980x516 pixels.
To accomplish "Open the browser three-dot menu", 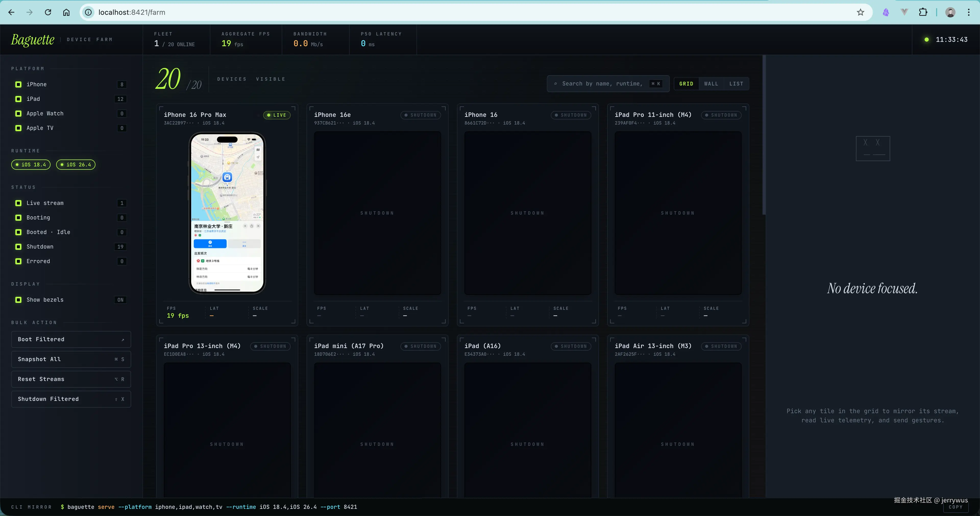I will (969, 12).
